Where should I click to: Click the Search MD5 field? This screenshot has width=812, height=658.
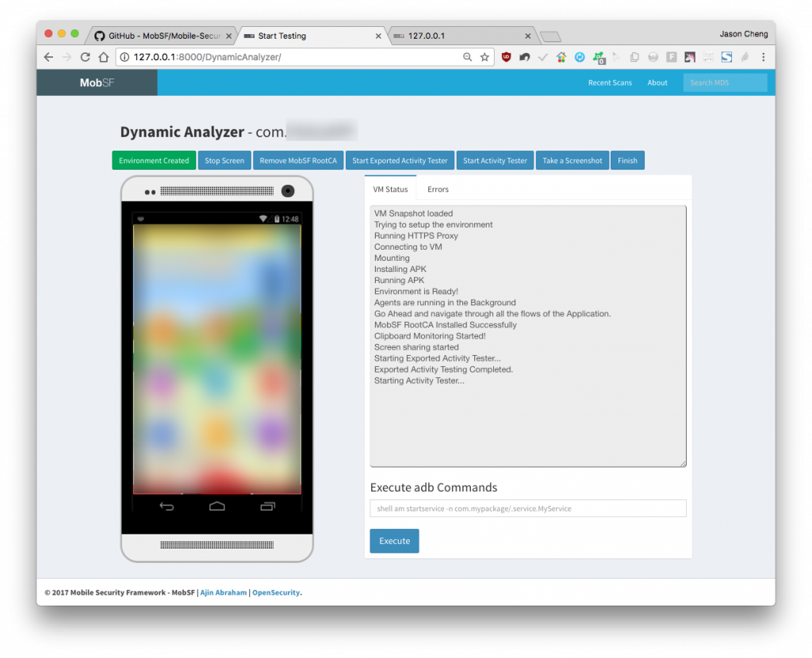725,82
